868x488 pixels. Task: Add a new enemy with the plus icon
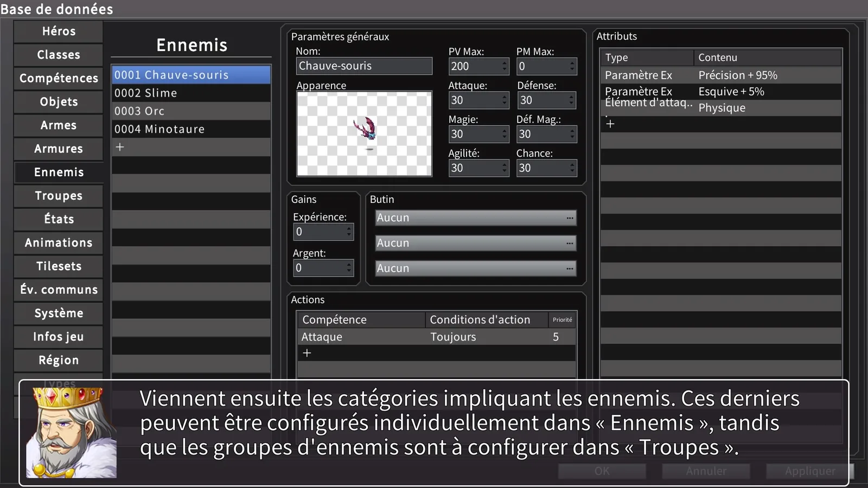point(120,147)
